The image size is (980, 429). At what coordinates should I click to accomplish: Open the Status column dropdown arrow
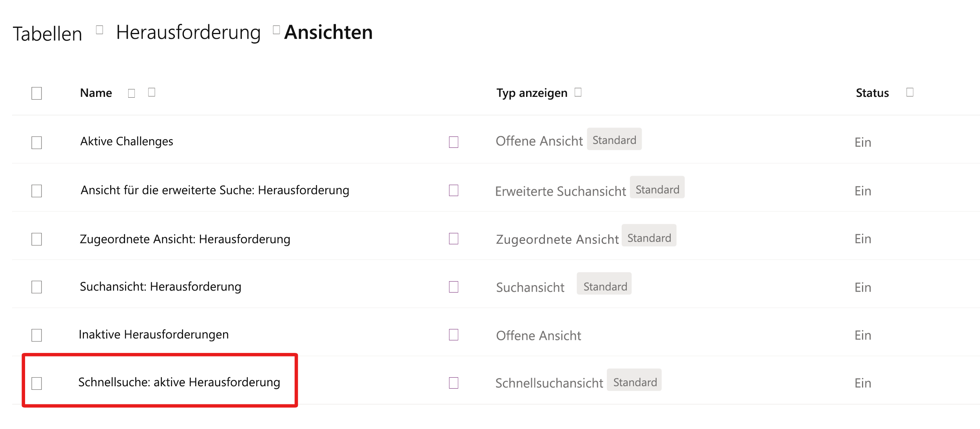[910, 92]
